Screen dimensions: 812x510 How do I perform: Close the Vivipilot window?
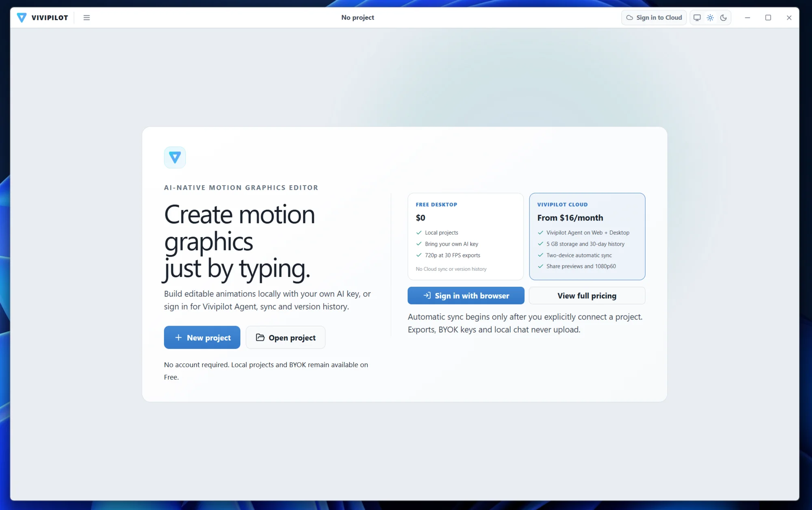click(x=789, y=17)
